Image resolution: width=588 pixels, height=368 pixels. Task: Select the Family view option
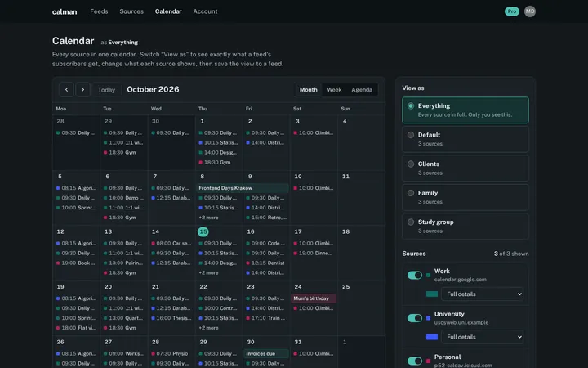click(465, 197)
